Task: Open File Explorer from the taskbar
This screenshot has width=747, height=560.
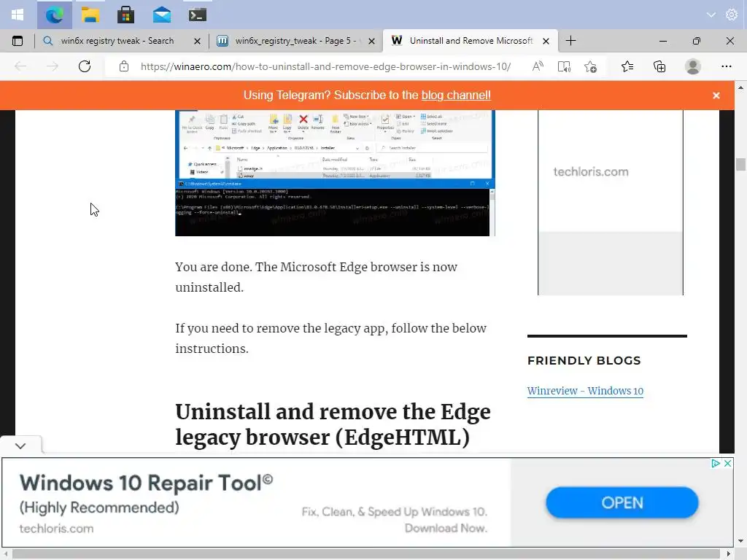Action: point(90,15)
